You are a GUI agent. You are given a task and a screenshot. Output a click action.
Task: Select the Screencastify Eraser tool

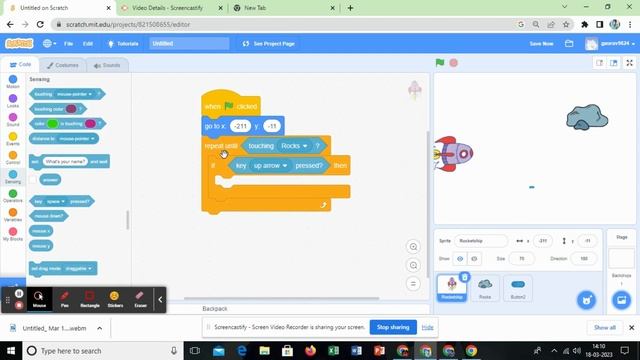140,299
